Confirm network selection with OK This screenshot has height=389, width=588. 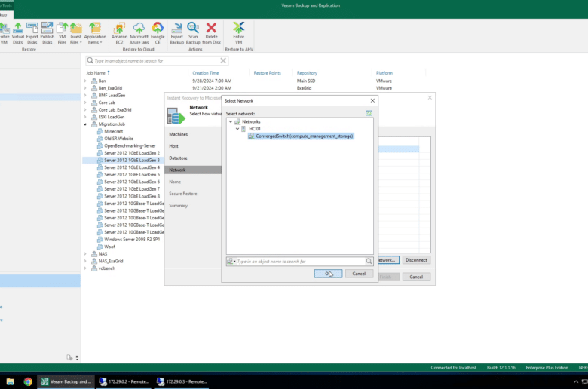(x=328, y=274)
